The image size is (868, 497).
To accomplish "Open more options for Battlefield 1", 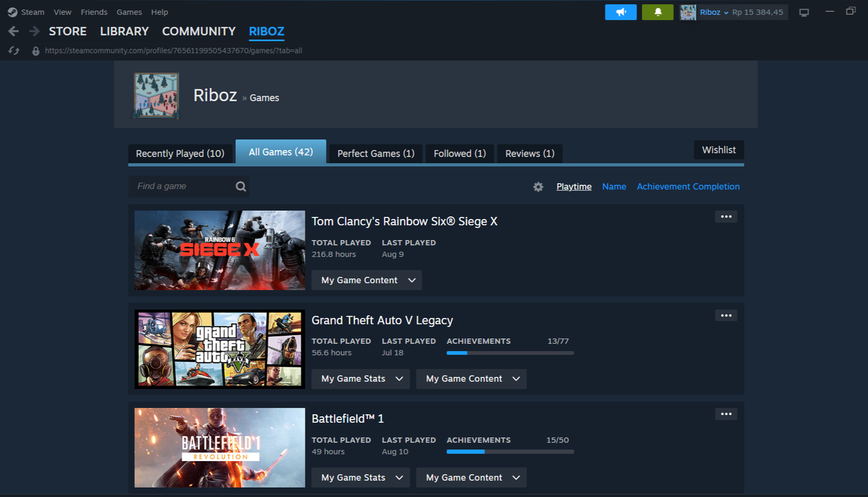I will tap(726, 414).
